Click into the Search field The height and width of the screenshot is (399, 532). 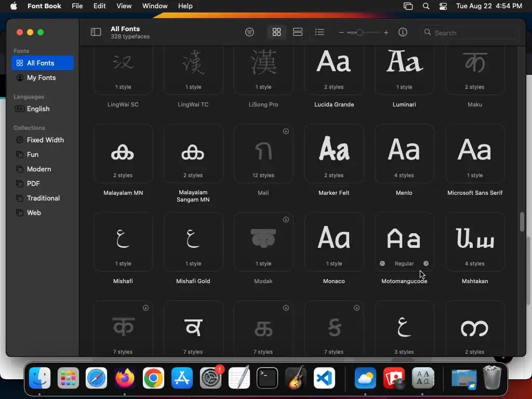tap(470, 33)
